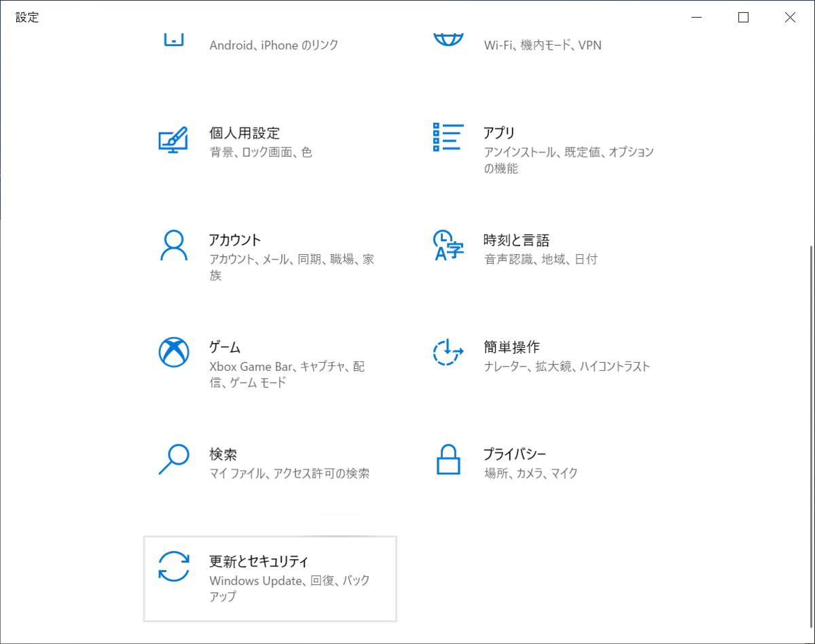The height and width of the screenshot is (644, 815).
Task: Click the text Wi-Fi、機内モード、VPN
Action: point(543,46)
